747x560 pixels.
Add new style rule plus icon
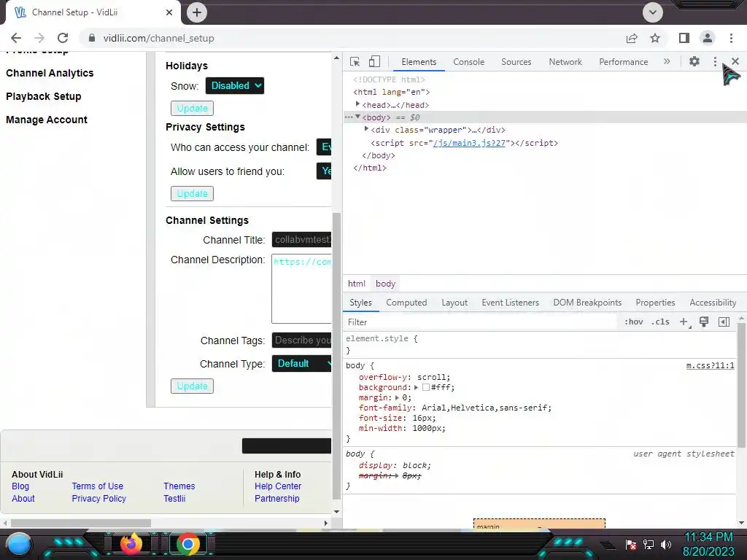tap(684, 322)
